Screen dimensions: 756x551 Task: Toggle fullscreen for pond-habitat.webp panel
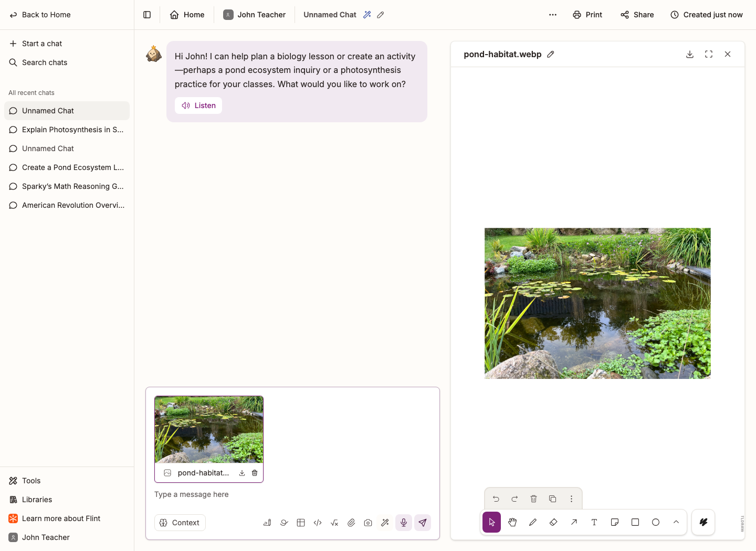(x=709, y=54)
